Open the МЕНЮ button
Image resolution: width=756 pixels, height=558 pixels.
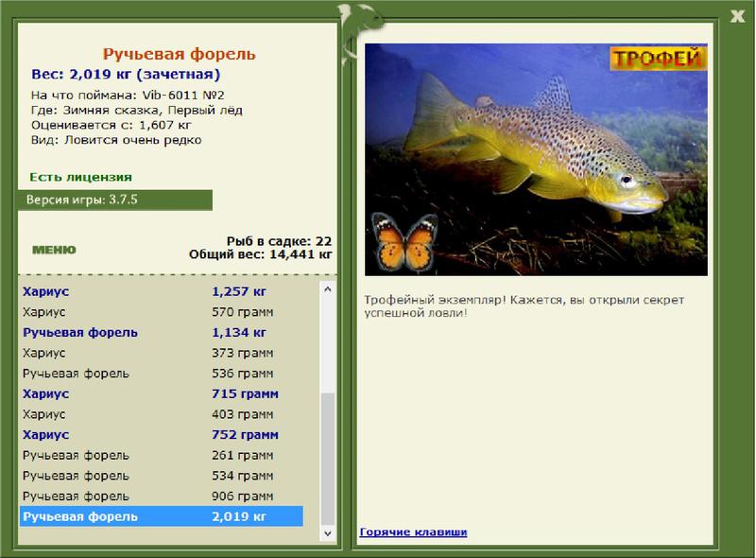click(x=54, y=250)
